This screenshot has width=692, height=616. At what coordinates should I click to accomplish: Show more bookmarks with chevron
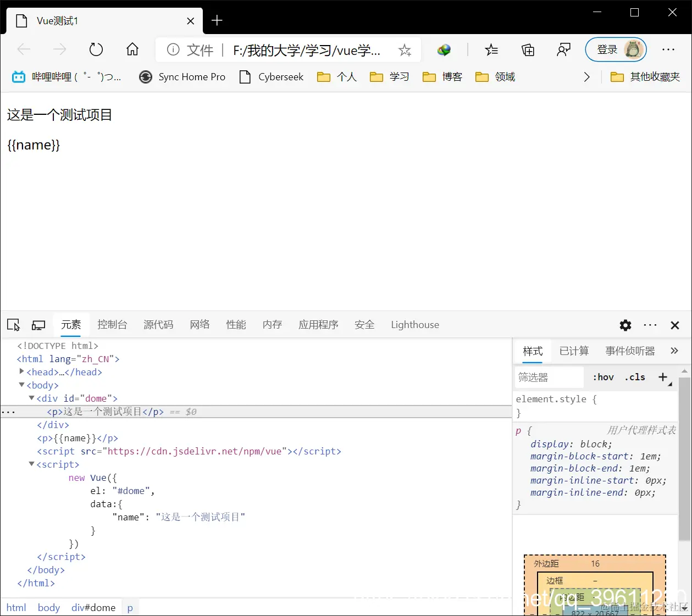(x=586, y=77)
